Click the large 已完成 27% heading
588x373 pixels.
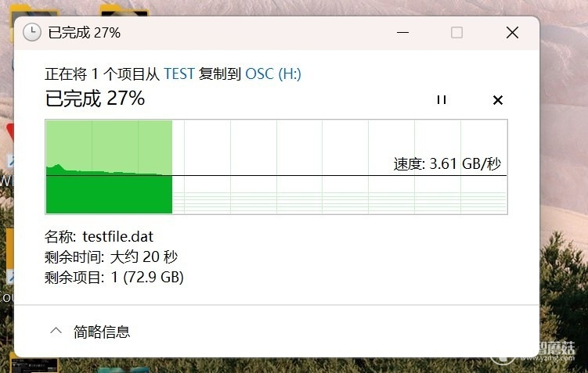95,99
